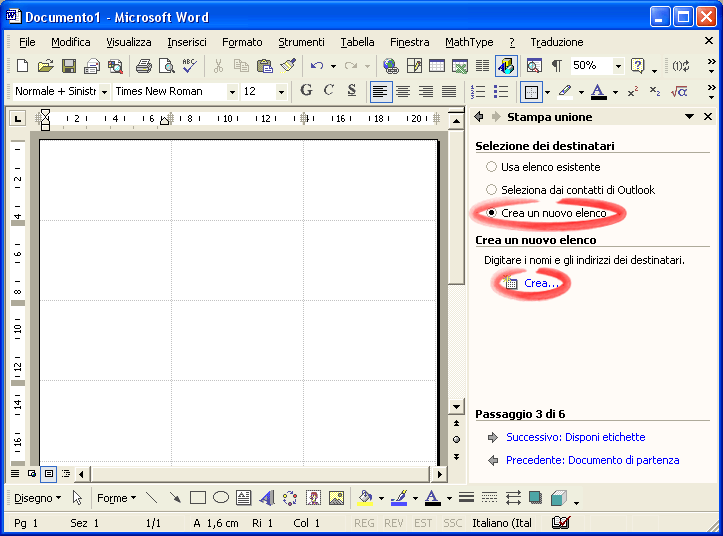Click the Copy icon
Image resolution: width=723 pixels, height=536 pixels.
241,66
